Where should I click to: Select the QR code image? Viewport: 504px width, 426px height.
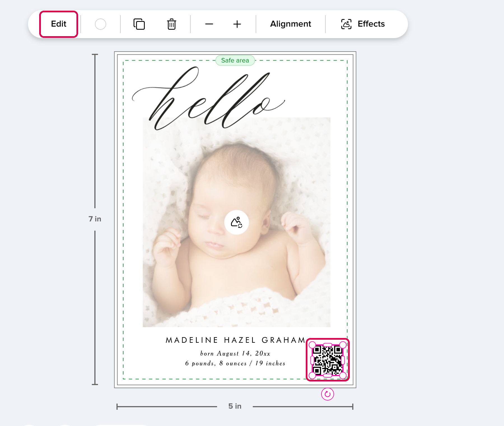tap(328, 360)
